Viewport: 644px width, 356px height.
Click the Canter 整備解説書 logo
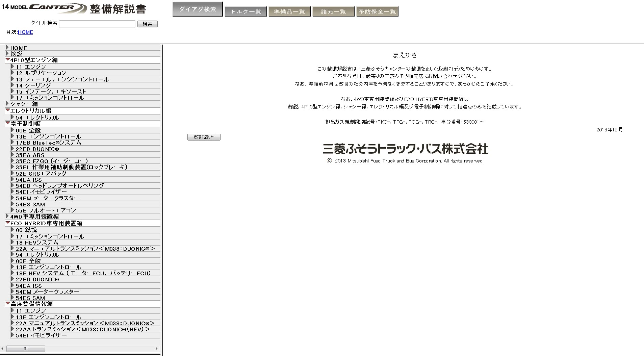click(x=74, y=8)
